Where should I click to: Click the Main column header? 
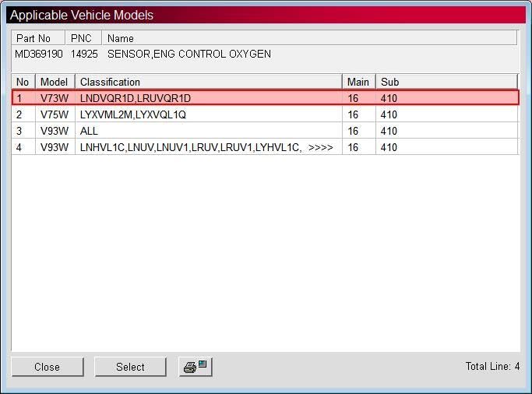coord(358,82)
